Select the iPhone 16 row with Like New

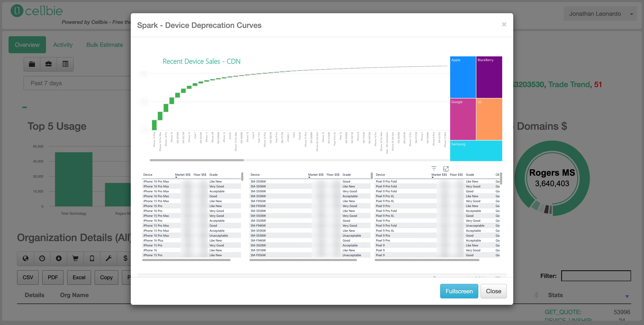coord(191,250)
